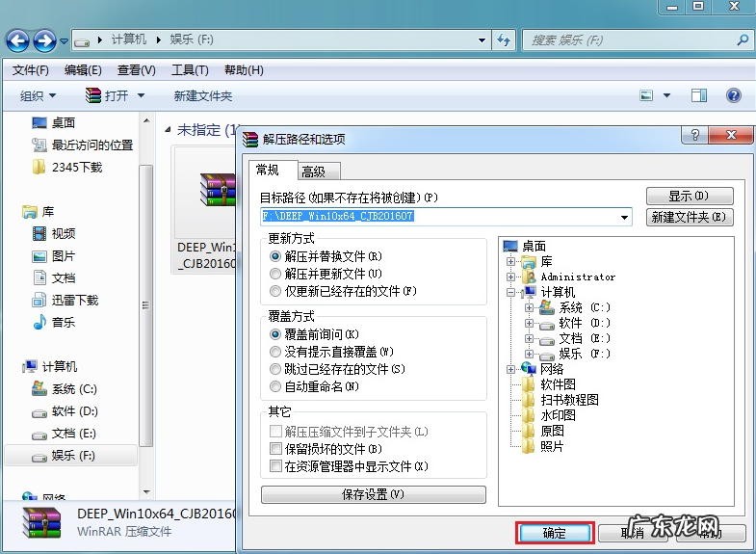This screenshot has width=756, height=554.
Task: Open the Music library (音乐)
Action: 54,322
